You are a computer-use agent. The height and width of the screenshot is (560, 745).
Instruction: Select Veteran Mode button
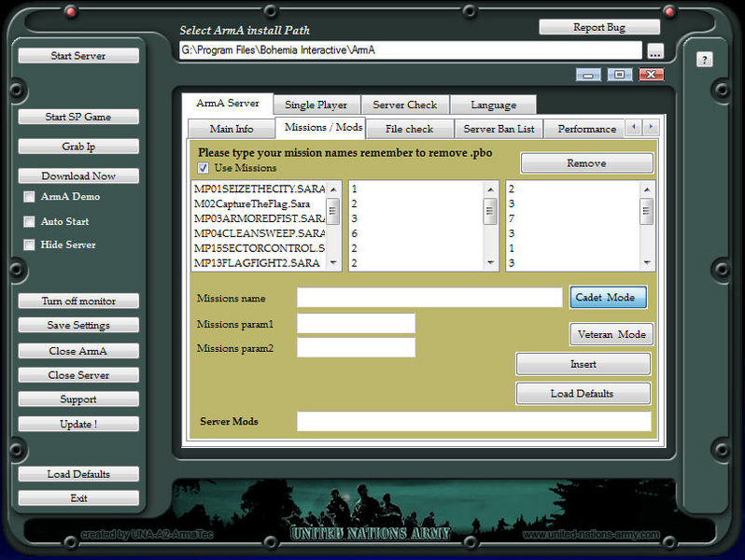tap(611, 334)
